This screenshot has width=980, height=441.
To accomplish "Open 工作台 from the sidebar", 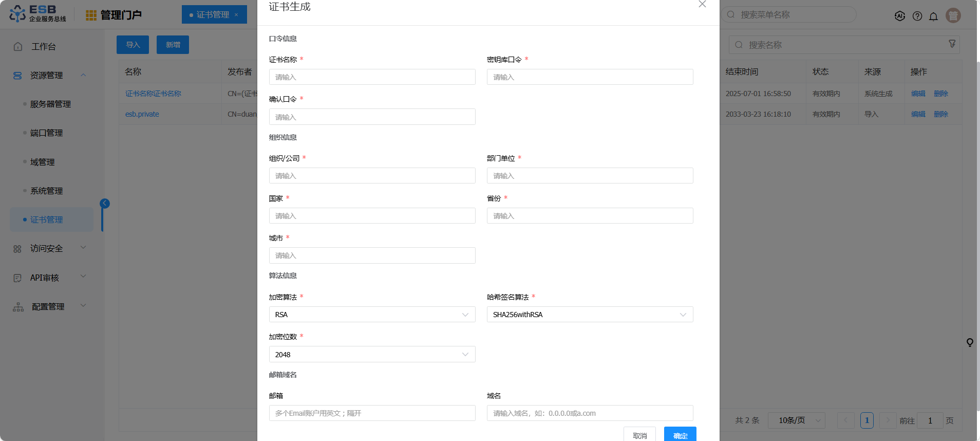I will (x=43, y=47).
